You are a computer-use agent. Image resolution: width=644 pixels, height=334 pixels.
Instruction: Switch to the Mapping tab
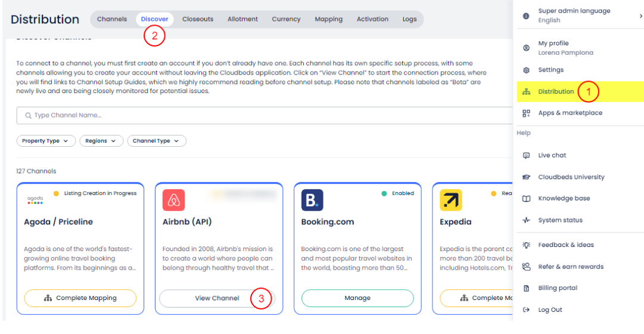(328, 19)
